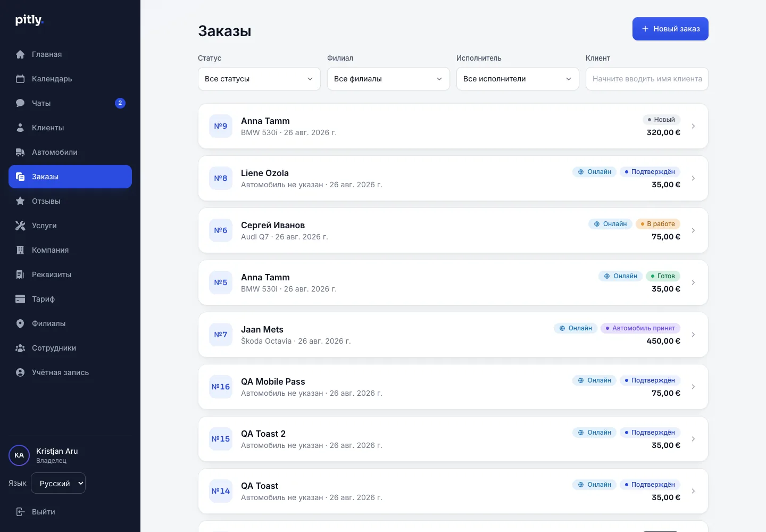766x532 pixels.
Task: Click the №5 order number badge
Action: 221,282
